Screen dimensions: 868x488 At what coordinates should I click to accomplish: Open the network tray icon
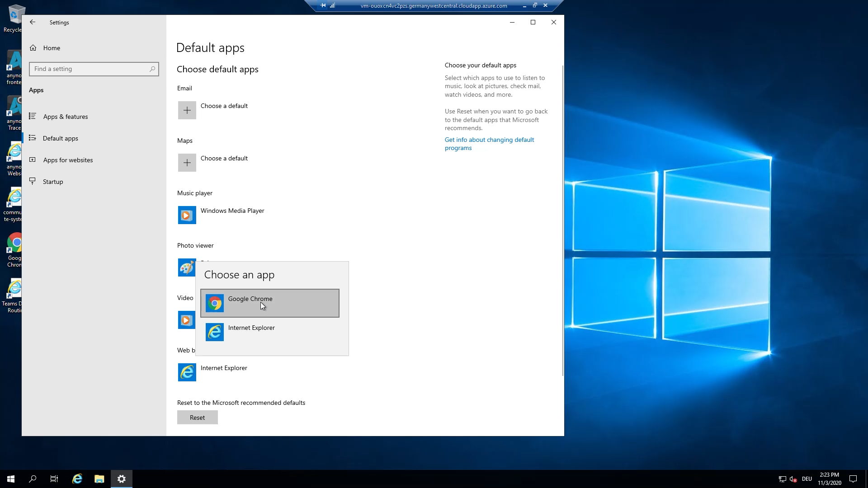pos(782,479)
